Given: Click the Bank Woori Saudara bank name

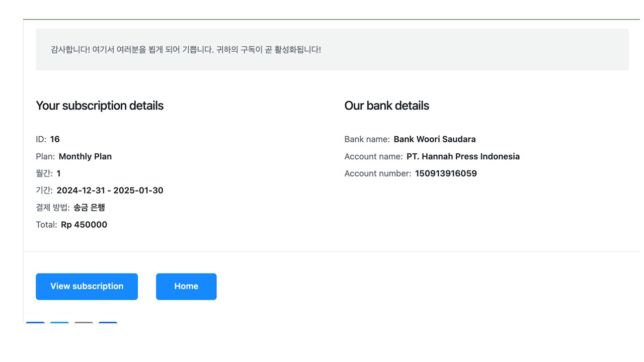Looking at the screenshot, I should point(434,139).
